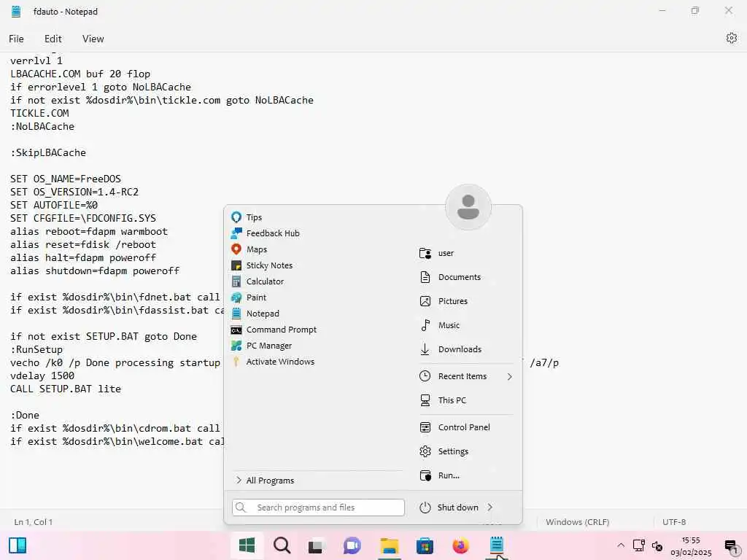
Task: Click the Shut down button
Action: tap(449, 507)
